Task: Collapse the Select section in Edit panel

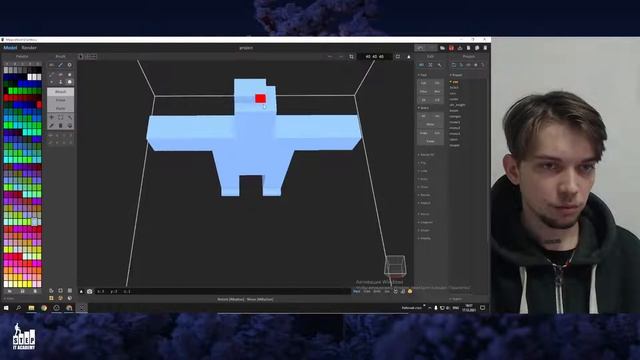Action: [x=424, y=108]
